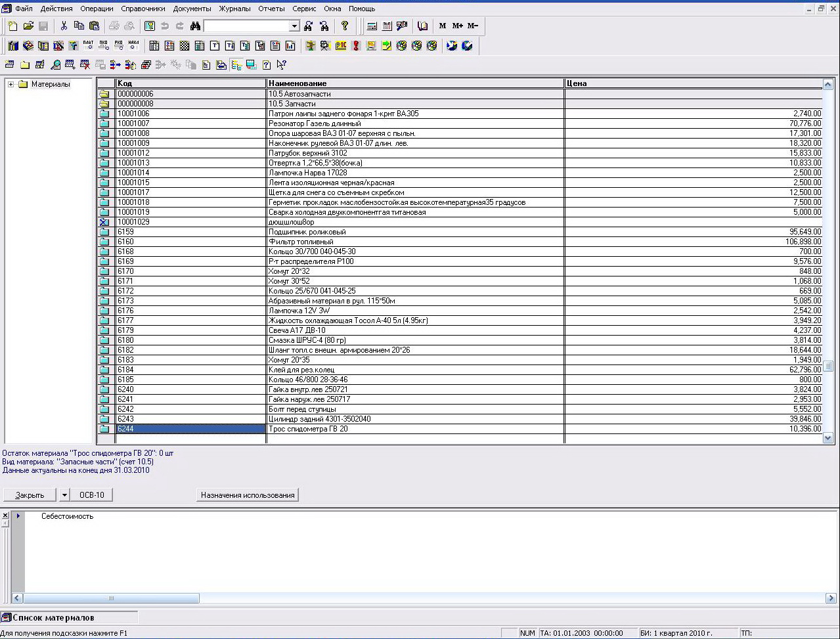This screenshot has width=840, height=639.
Task: Select the row Резонатор Газель длинный
Action: [x=460, y=123]
